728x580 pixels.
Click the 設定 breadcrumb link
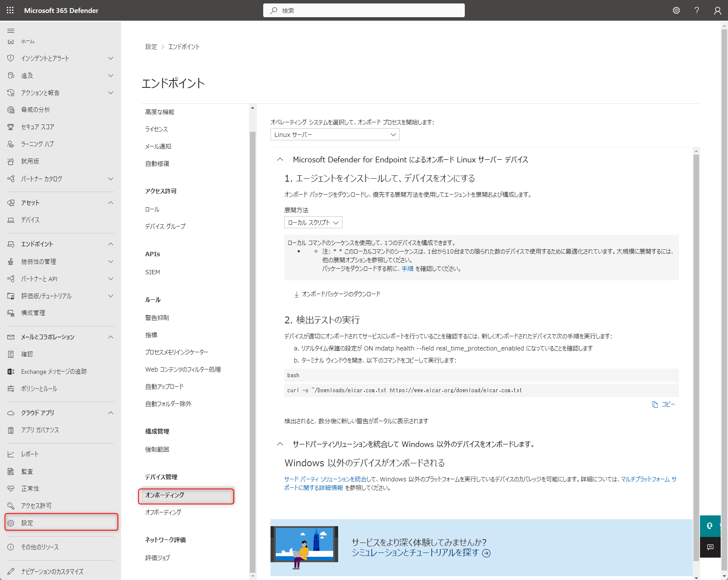[x=151, y=47]
